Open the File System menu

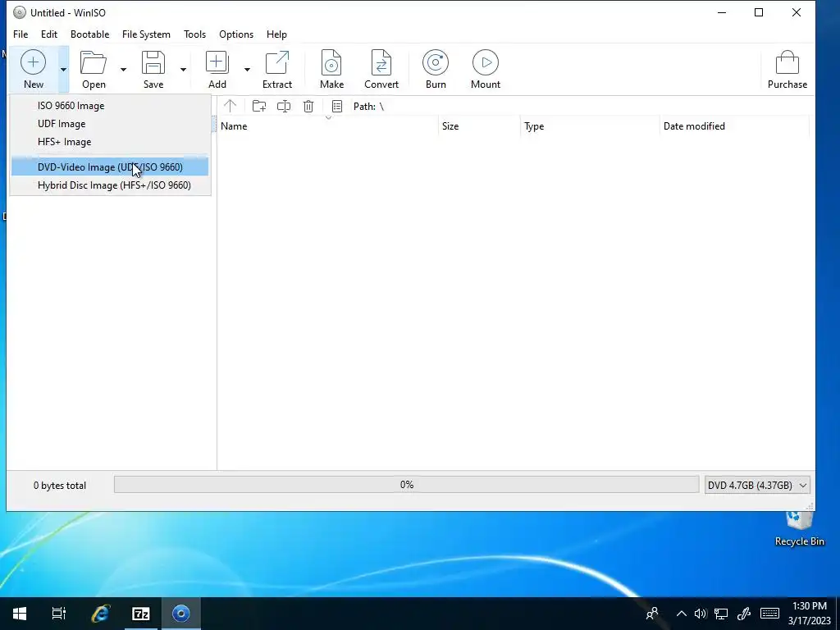(146, 34)
